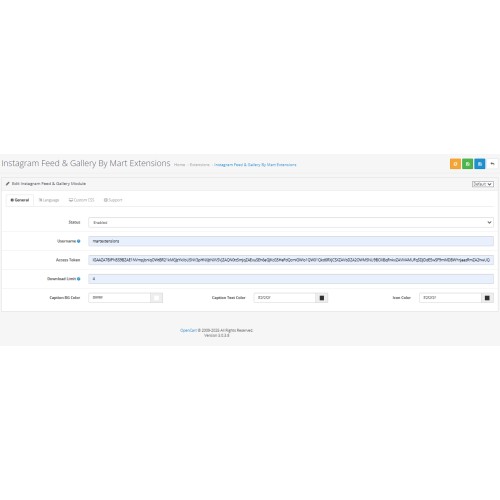
Task: Go back using the reply arrow button
Action: 492,164
